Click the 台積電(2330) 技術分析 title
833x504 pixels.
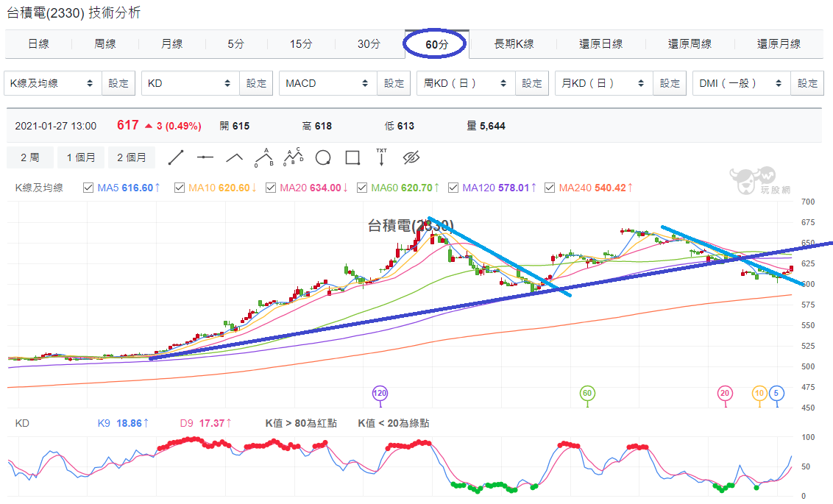tap(74, 13)
